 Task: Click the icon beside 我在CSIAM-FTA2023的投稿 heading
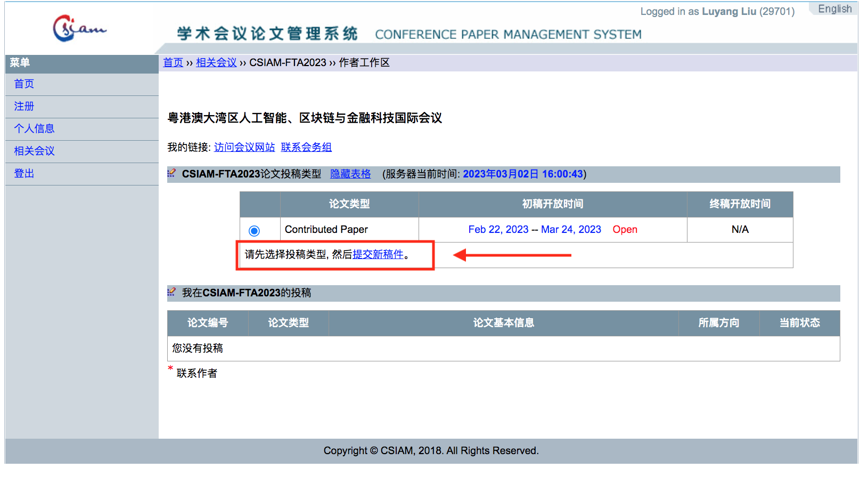[171, 293]
